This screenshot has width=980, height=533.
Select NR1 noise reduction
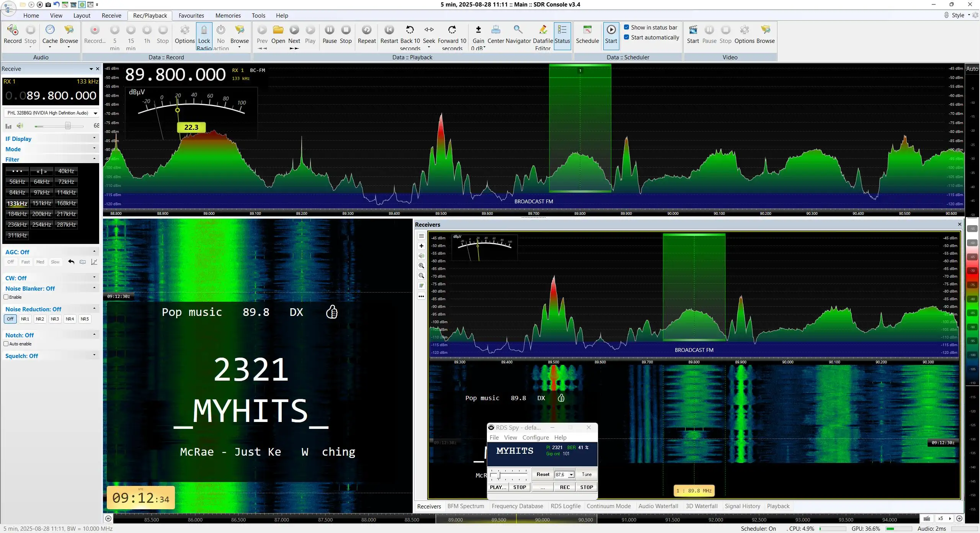[x=25, y=319]
